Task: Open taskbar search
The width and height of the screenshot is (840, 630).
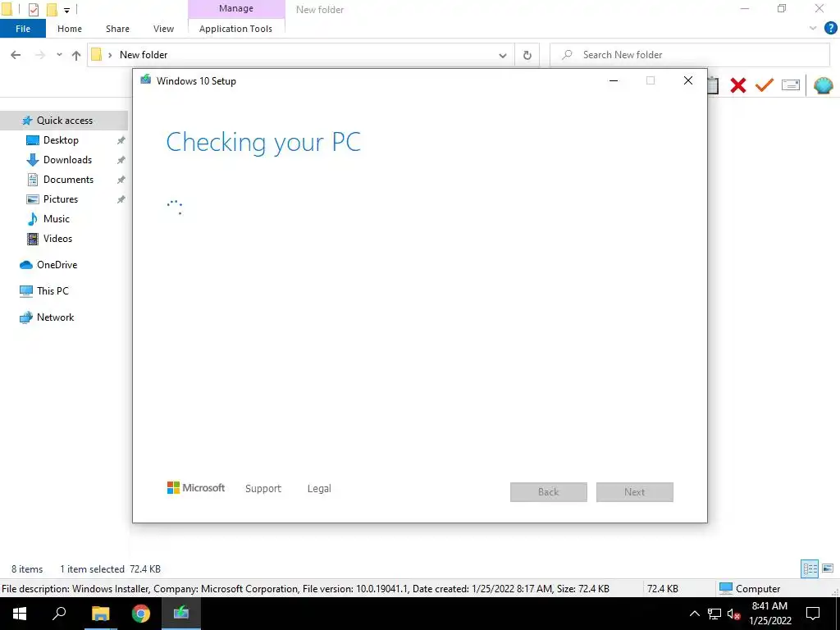Action: point(59,614)
